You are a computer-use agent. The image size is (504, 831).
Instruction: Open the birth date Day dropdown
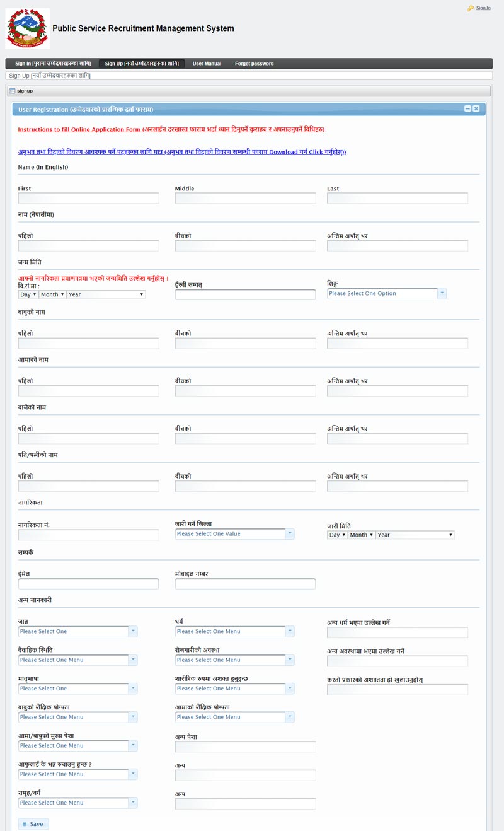(28, 294)
